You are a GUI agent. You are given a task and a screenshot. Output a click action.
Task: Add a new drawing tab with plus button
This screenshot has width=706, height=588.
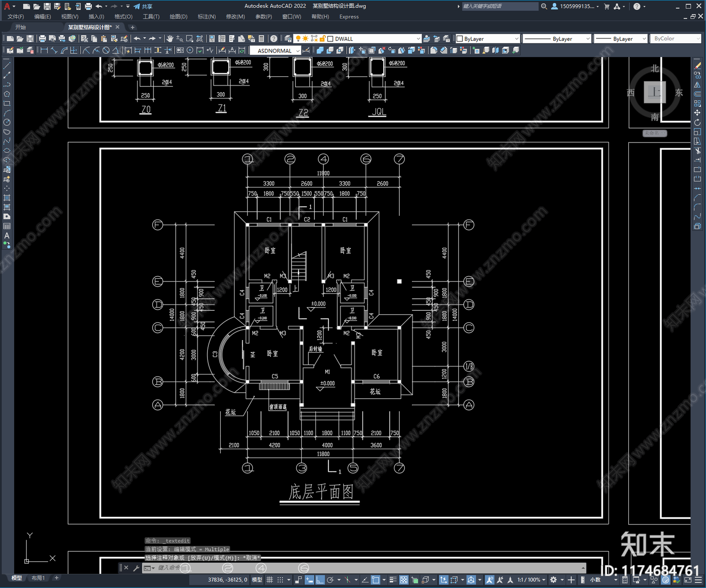(x=132, y=27)
